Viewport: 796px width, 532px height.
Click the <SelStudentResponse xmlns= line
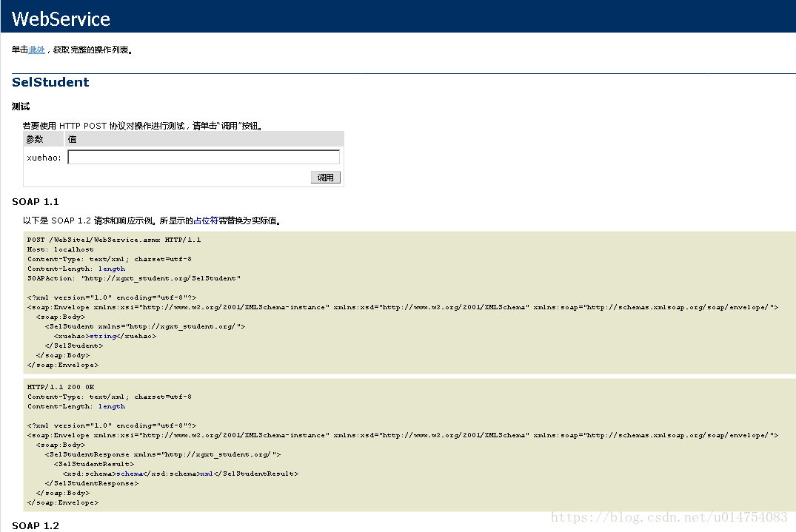click(x=163, y=454)
